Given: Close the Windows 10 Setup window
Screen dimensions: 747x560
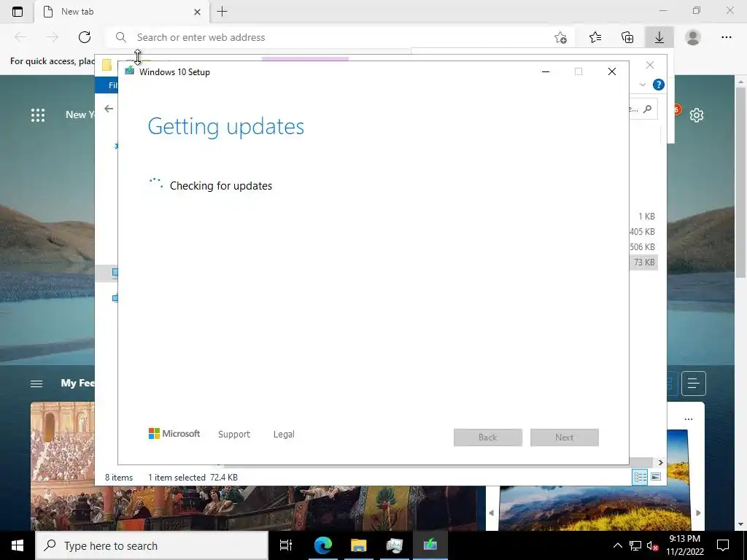Looking at the screenshot, I should [x=612, y=72].
